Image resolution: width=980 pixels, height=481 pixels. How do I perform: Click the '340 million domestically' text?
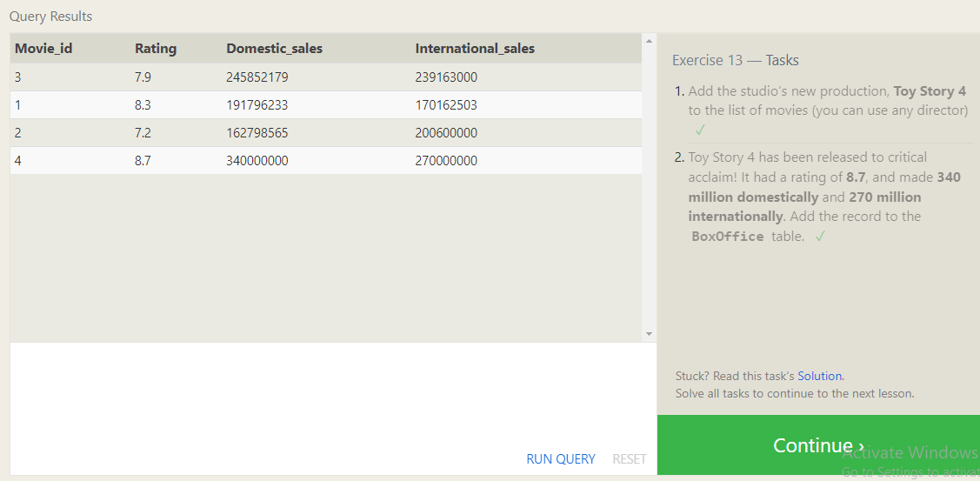(824, 187)
